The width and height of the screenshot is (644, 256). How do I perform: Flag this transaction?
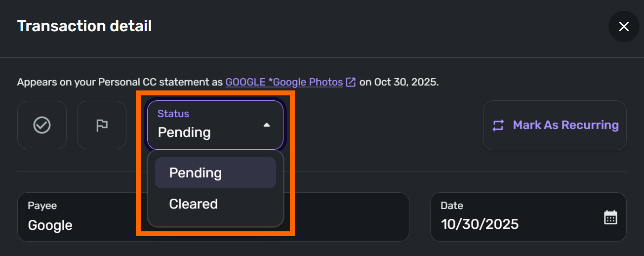click(x=102, y=125)
